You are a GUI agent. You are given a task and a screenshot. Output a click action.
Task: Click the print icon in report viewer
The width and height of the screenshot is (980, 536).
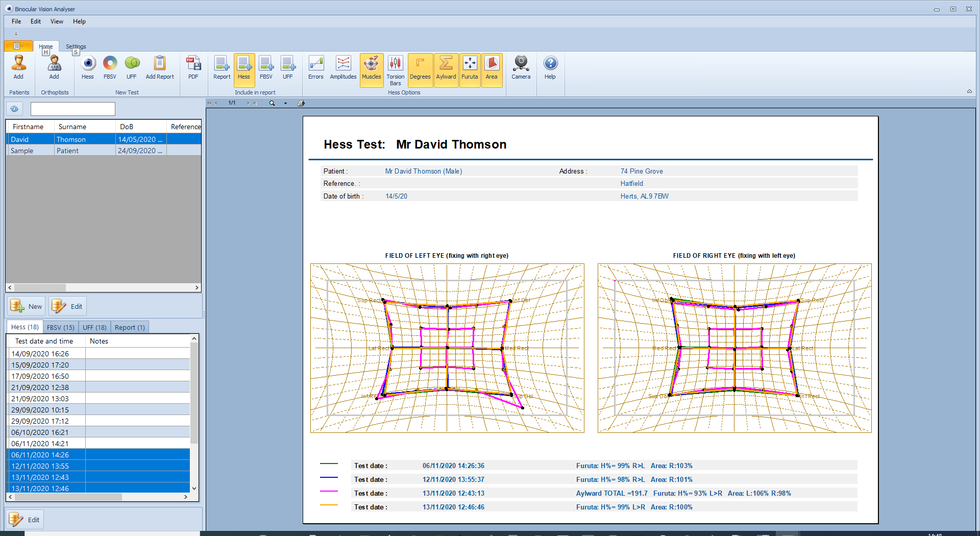point(301,103)
